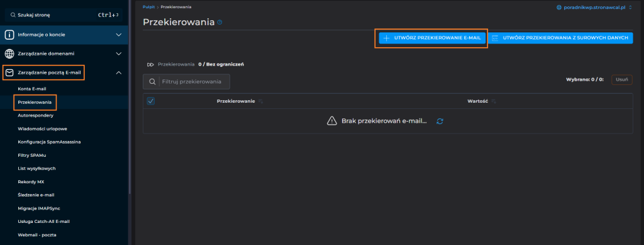Collapse Zarządzanie pocztą E-mail chevron
The width and height of the screenshot is (644, 245).
point(119,73)
